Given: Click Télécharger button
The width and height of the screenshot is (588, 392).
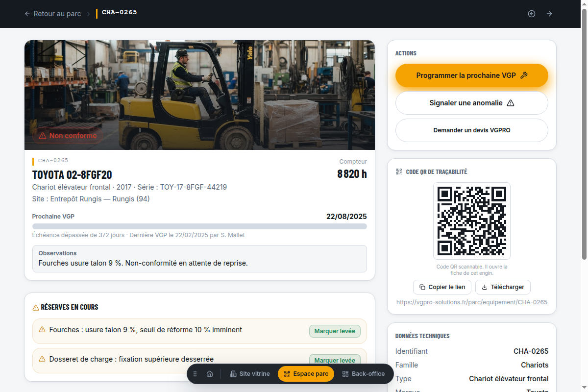Looking at the screenshot, I should (x=503, y=287).
